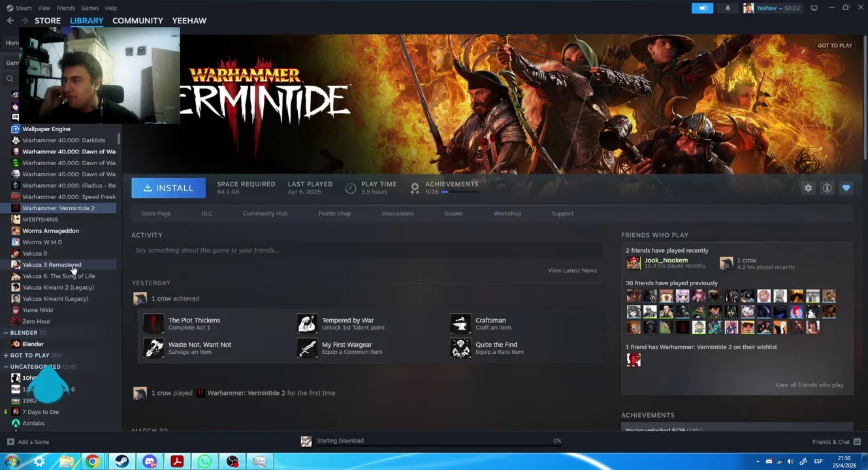Screen dimensions: 868x470
Task: Open the game's Store Page link
Action: coord(156,213)
